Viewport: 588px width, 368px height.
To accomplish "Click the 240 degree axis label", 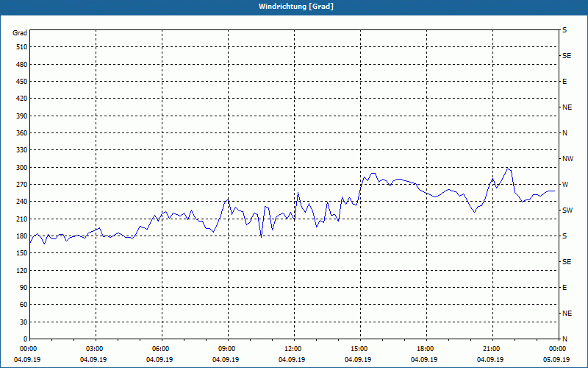I will pyautogui.click(x=22, y=202).
